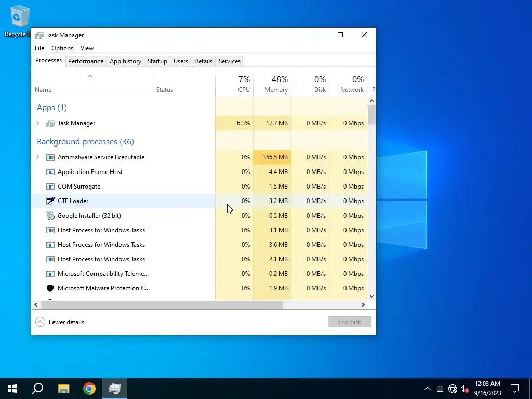Screen dimensions: 532x399
Task: Click the tray icon next to the network globe
Action: click(440, 389)
